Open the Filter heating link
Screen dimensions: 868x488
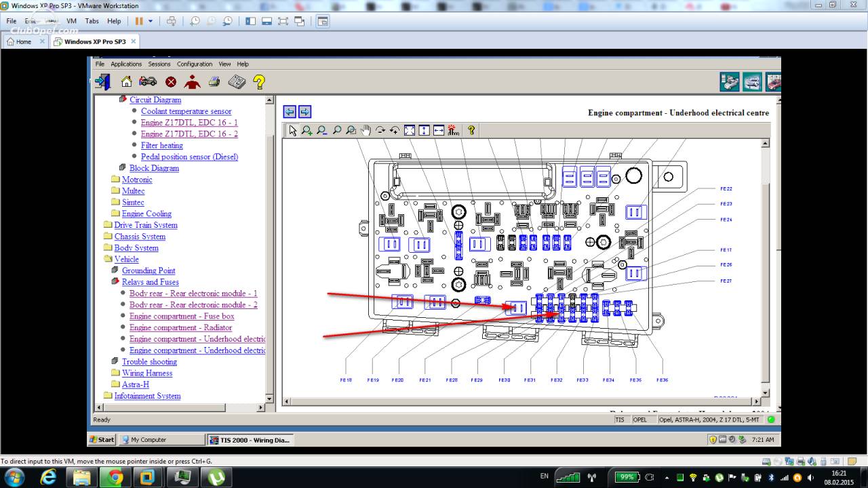pyautogui.click(x=162, y=145)
